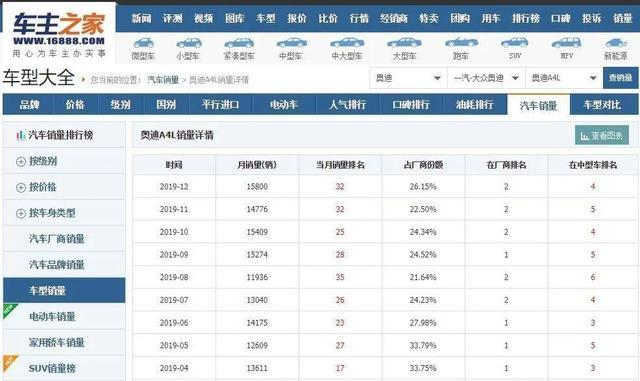Switch to the 车型对比 tab

(x=602, y=105)
